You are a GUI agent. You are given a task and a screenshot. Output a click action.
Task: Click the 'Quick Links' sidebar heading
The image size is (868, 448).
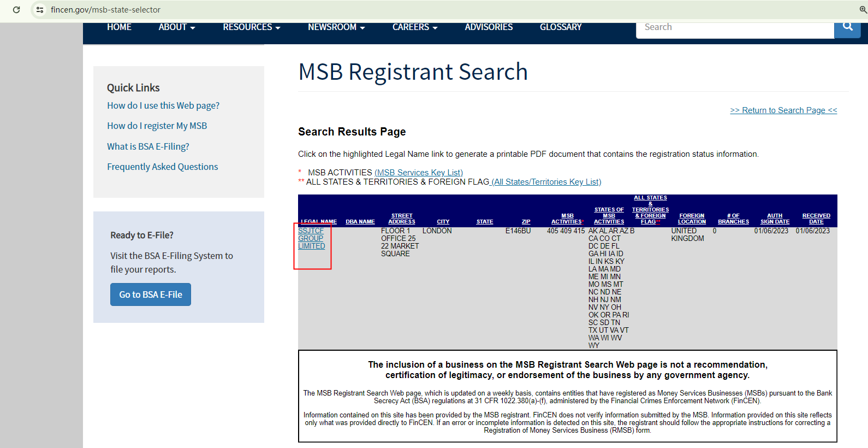(x=133, y=88)
